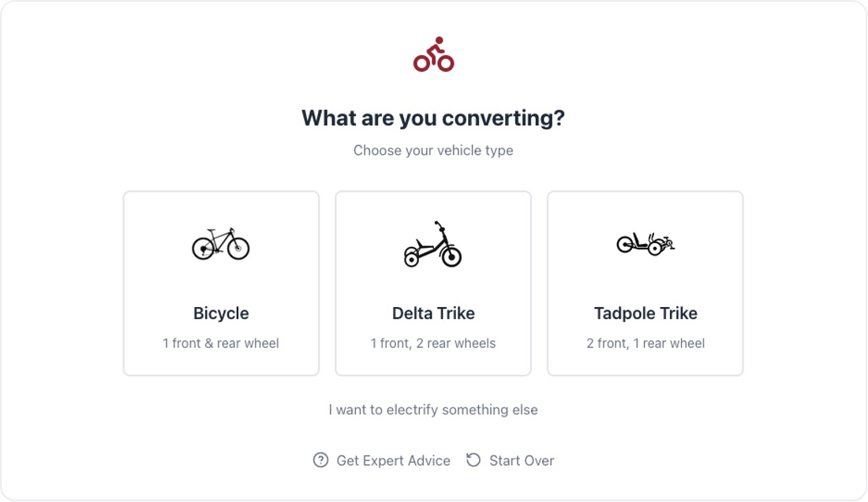Pick the Tadpole Trike option card background

(x=645, y=283)
